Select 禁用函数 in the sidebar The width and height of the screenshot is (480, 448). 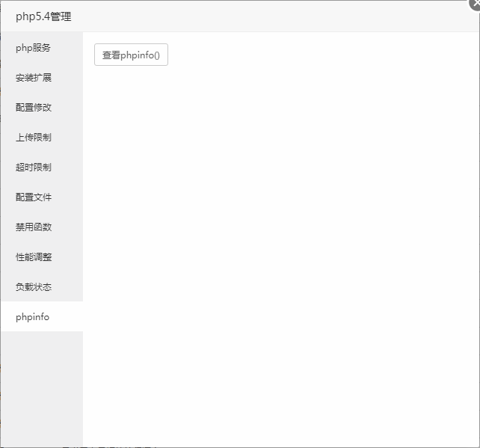42,227
